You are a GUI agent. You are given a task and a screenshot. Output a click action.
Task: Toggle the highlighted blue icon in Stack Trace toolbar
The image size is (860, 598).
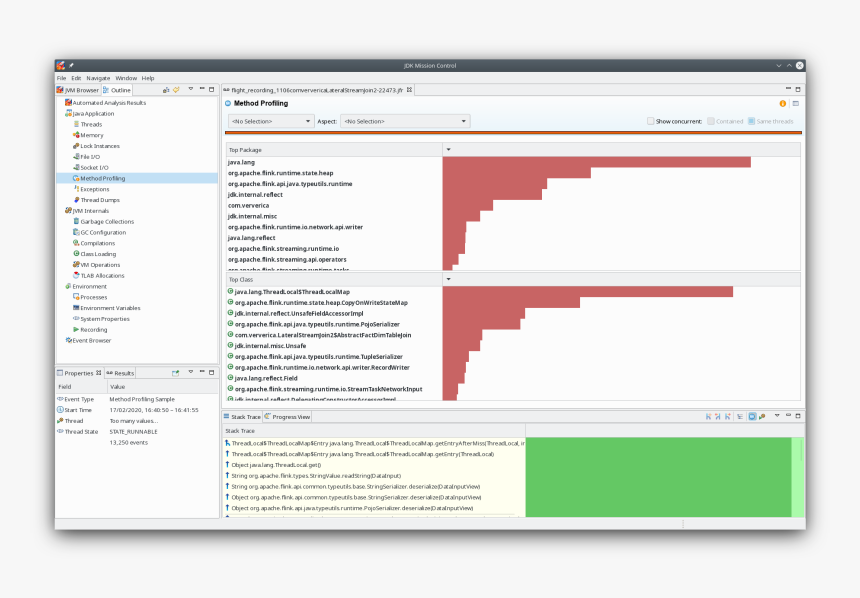tap(752, 417)
